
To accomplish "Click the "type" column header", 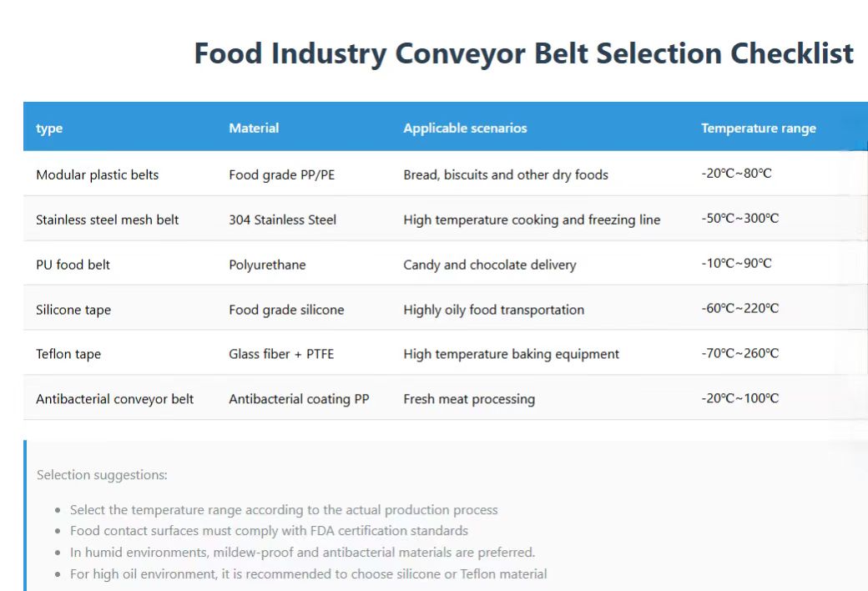I will pos(49,129).
